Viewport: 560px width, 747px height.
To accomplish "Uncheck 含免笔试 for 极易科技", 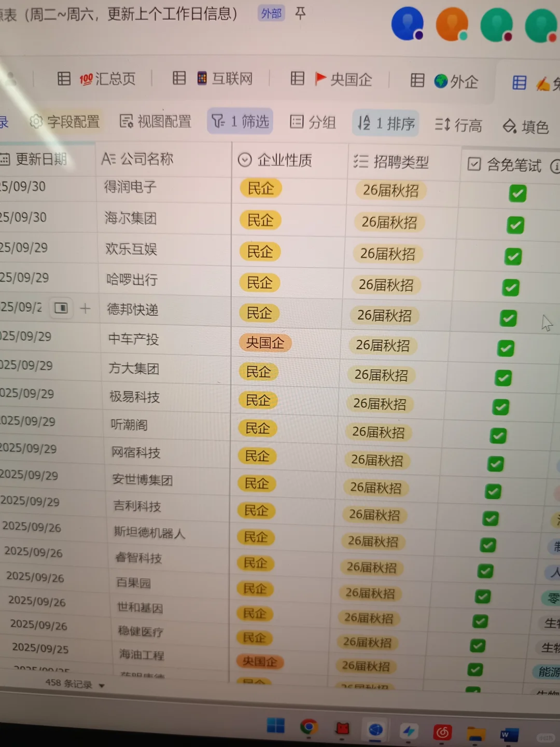I will 500,407.
